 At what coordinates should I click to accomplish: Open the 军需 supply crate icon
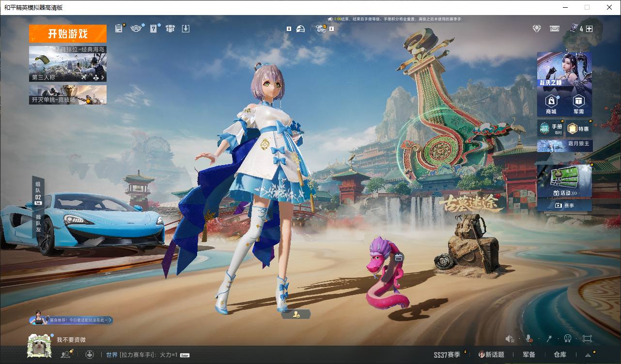pyautogui.click(x=578, y=104)
